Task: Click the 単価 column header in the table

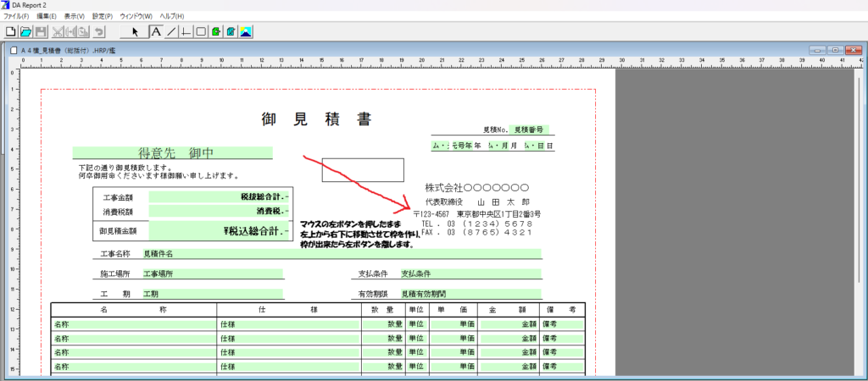Action: [453, 310]
